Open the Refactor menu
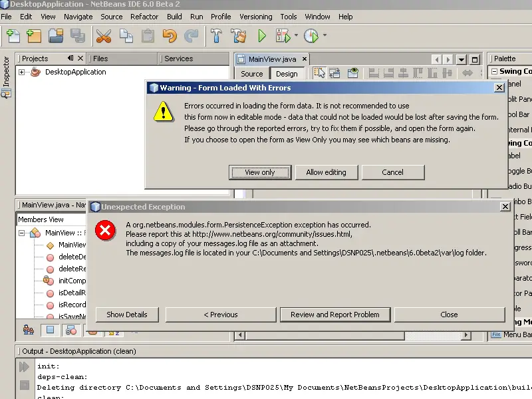This screenshot has height=399, width=532. [144, 17]
